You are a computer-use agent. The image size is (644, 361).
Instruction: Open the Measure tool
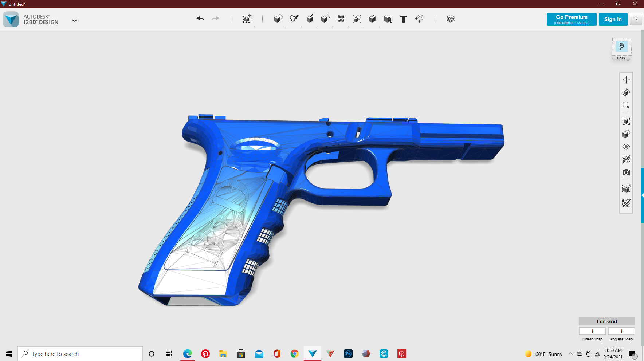(388, 19)
